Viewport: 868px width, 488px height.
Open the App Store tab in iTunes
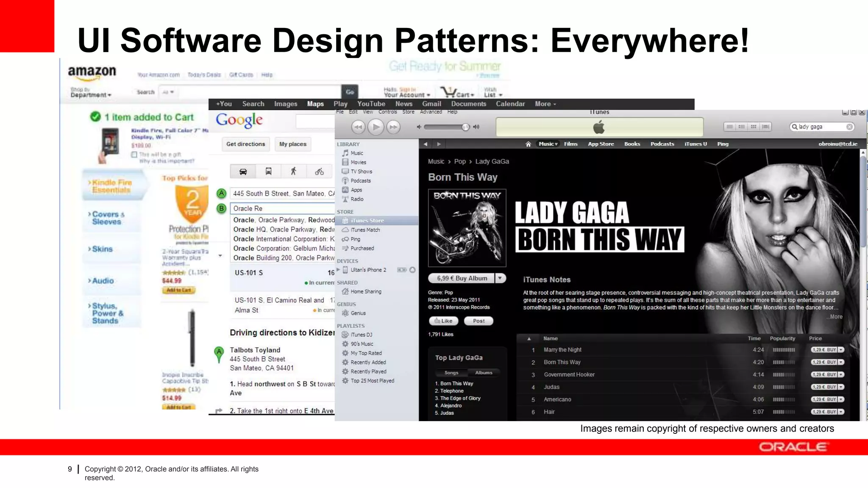click(x=601, y=144)
